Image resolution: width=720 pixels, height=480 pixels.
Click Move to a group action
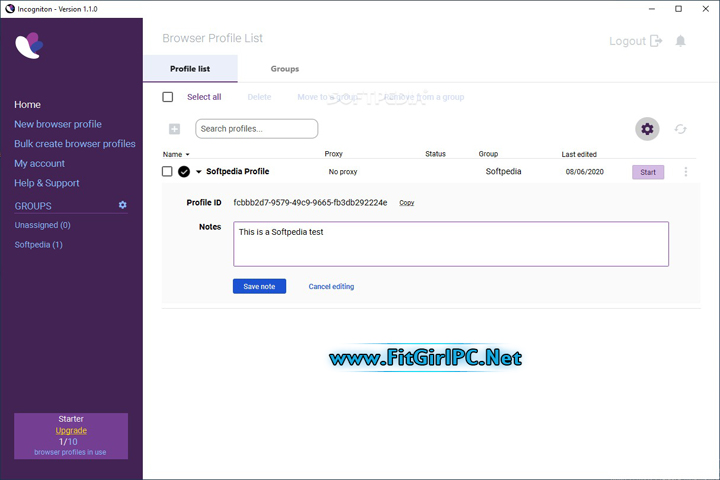point(328,97)
